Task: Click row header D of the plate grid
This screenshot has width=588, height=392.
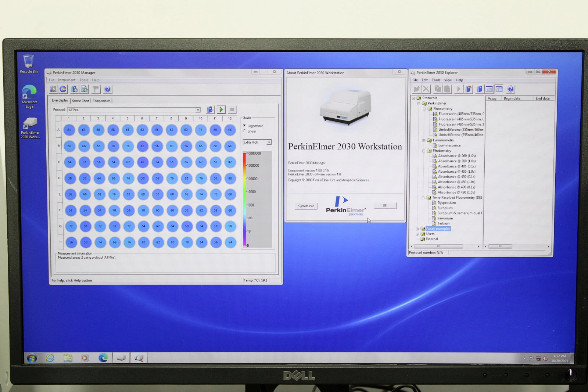Action: tap(59, 178)
